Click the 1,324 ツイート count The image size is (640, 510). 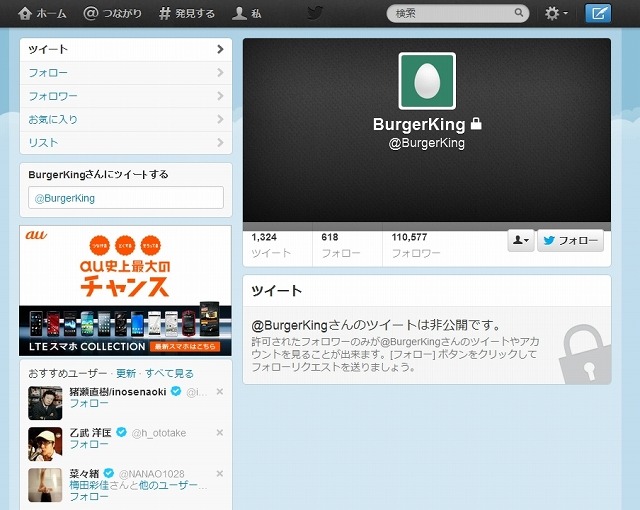click(x=271, y=245)
